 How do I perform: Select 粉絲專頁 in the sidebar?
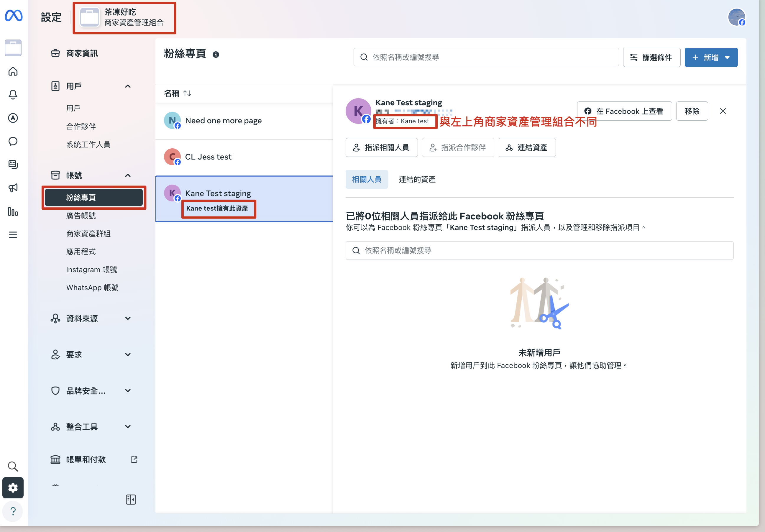94,198
